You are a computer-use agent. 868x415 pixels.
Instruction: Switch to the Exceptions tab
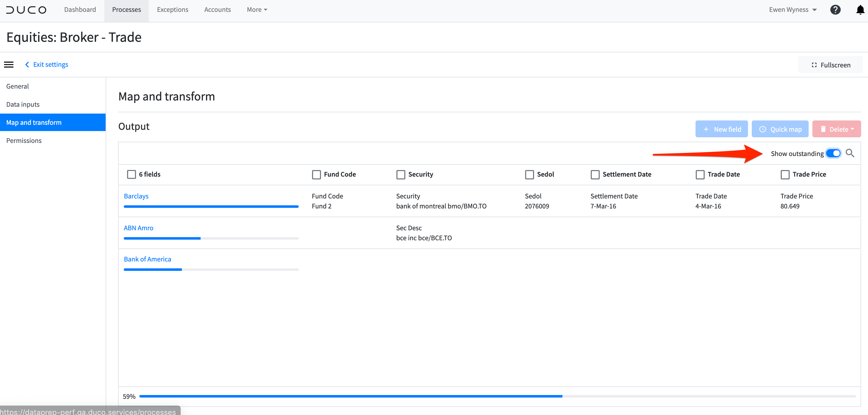172,9
